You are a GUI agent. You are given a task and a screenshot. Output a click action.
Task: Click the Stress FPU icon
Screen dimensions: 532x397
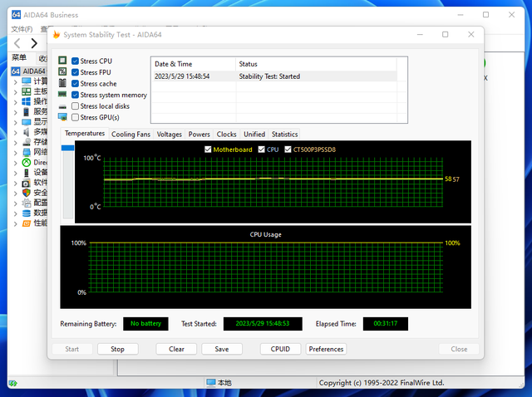click(x=62, y=71)
